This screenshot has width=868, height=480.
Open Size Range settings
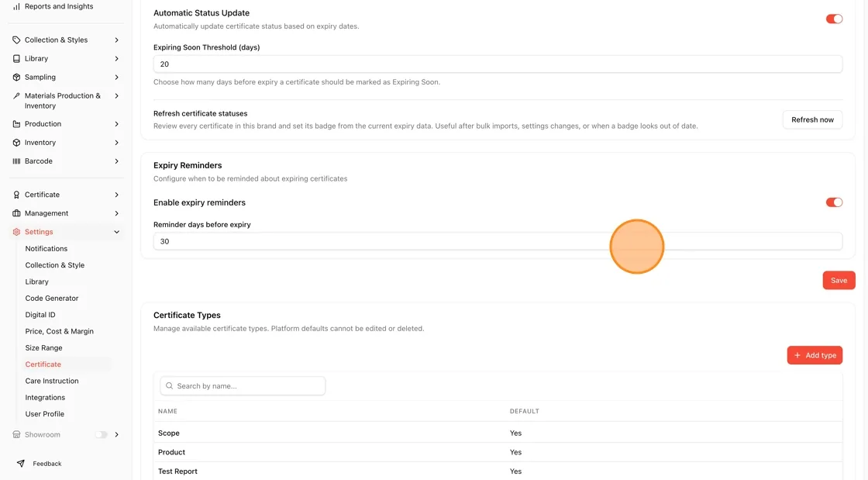click(43, 348)
